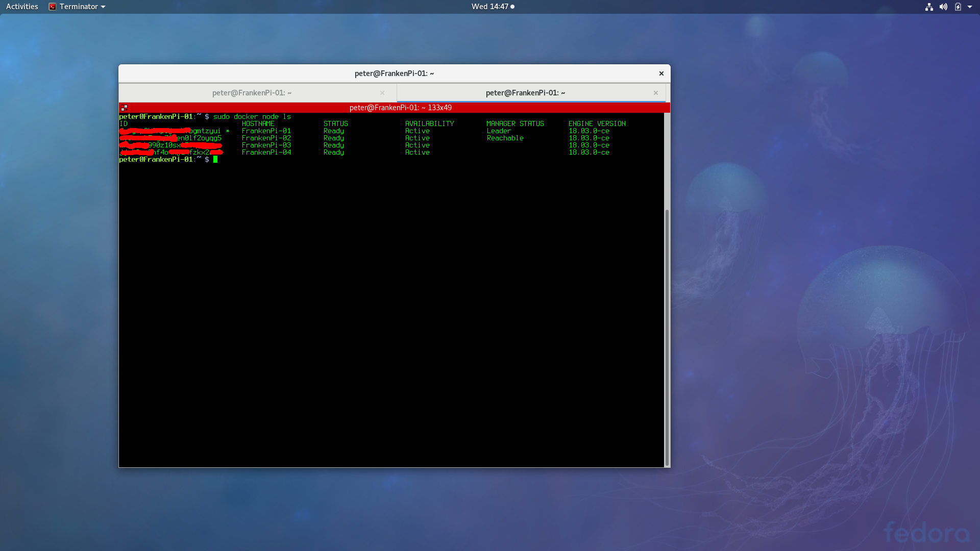Screen dimensions: 980x551
Task: Click the terminal grouping icon in red titlebar
Action: coord(124,108)
